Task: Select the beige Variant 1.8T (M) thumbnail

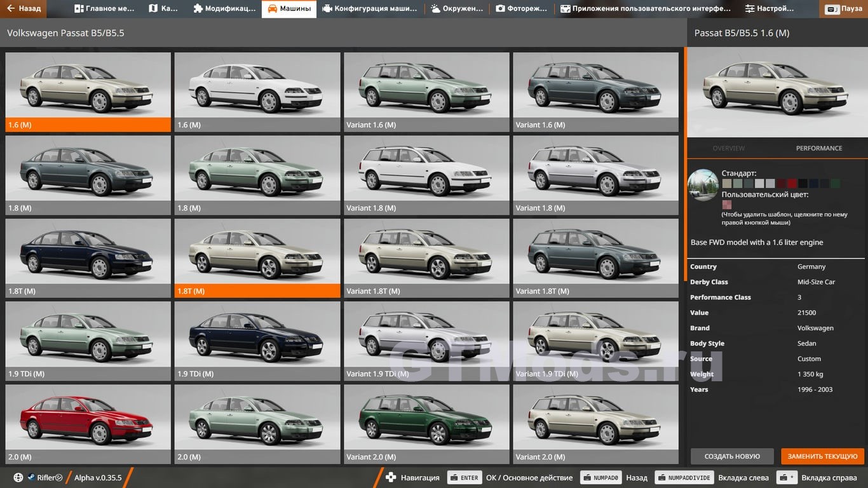Action: 426,259
